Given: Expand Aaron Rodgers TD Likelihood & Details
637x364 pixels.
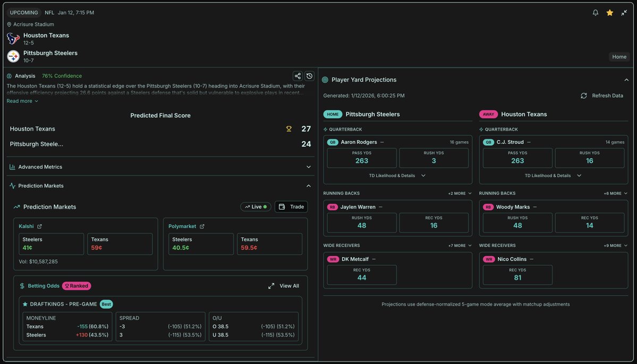Looking at the screenshot, I should pos(397,176).
